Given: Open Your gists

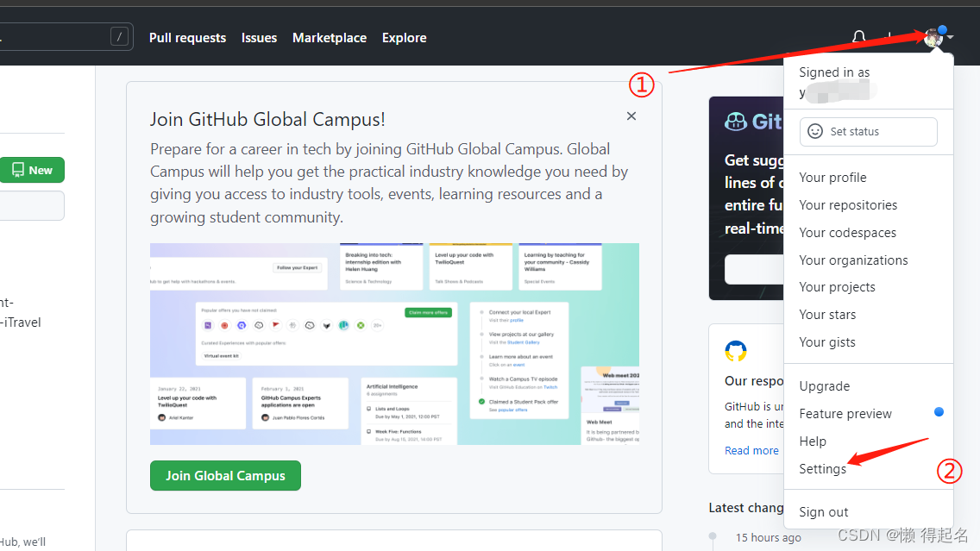Looking at the screenshot, I should tap(826, 341).
